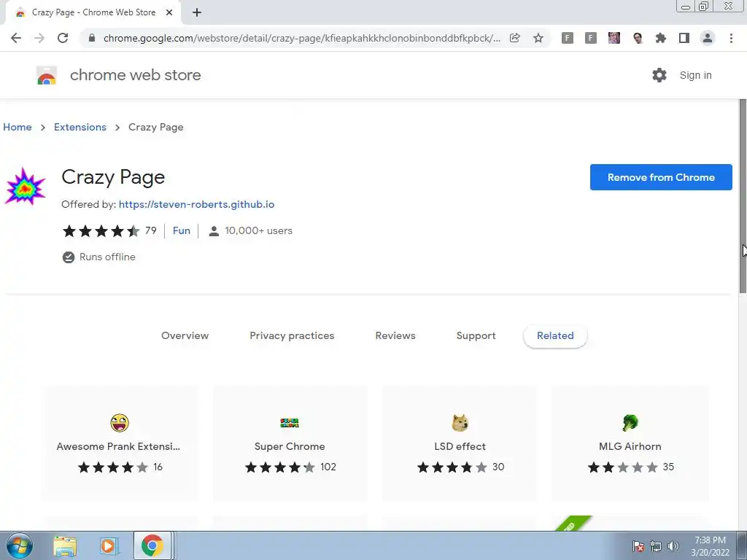Viewport: 747px width, 560px height.
Task: Open the steven-roberts.github.io developer link
Action: 196,204
